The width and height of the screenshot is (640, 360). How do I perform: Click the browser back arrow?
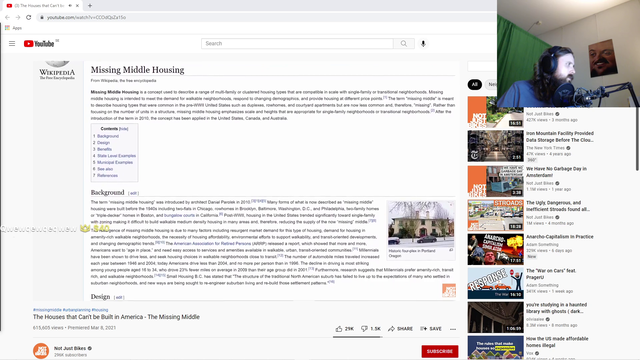pyautogui.click(x=7, y=17)
